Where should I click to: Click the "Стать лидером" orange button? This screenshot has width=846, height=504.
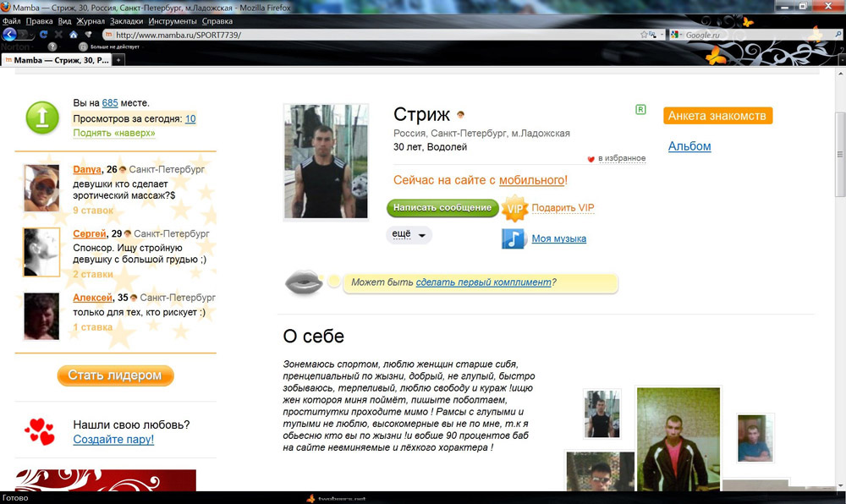115,375
